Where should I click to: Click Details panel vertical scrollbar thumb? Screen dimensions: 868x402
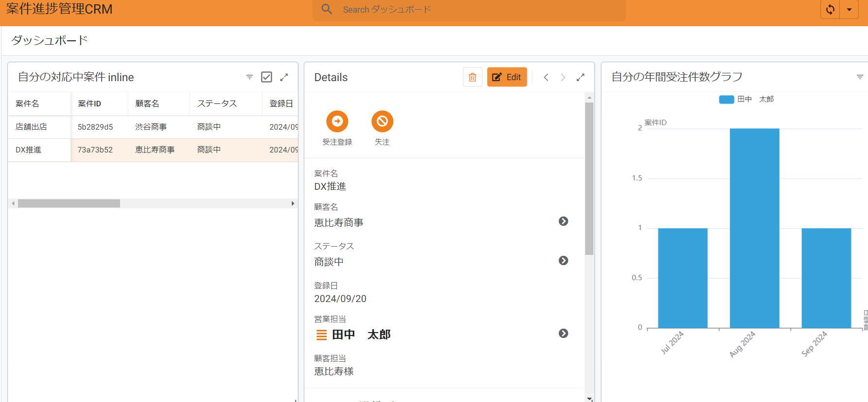pyautogui.click(x=590, y=179)
